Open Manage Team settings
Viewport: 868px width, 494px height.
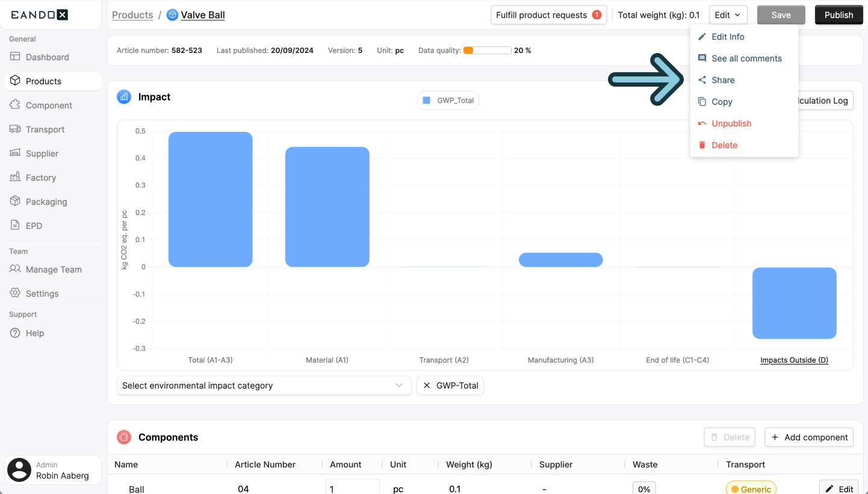tap(54, 269)
